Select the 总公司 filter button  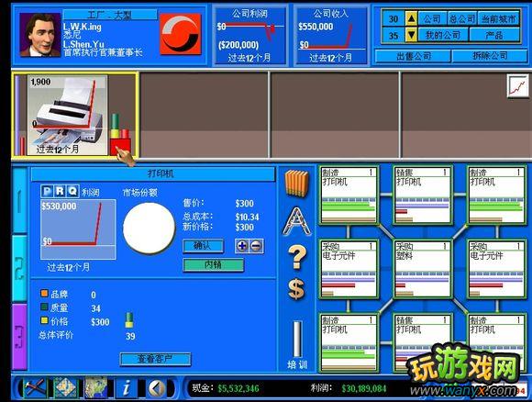click(x=462, y=18)
